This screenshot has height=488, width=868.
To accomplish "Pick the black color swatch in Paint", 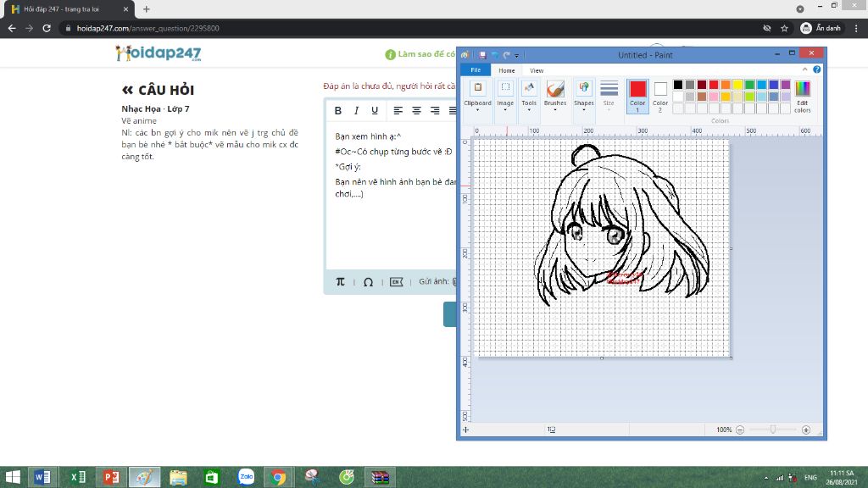I will click(x=677, y=85).
